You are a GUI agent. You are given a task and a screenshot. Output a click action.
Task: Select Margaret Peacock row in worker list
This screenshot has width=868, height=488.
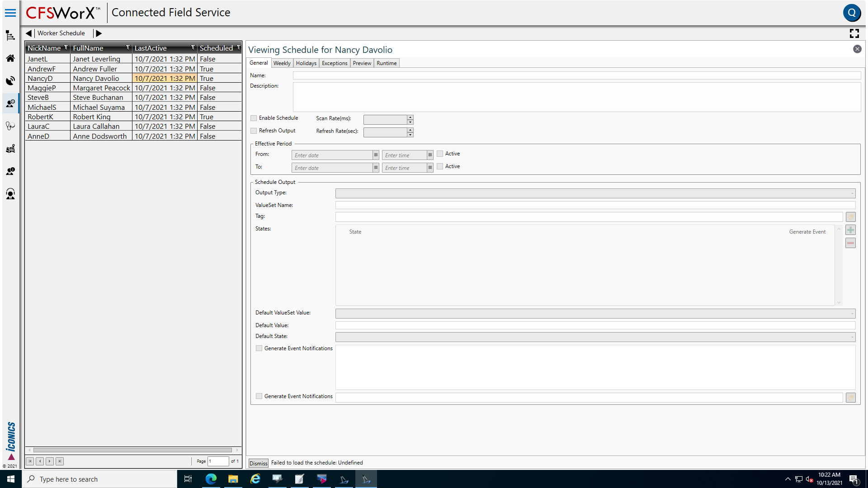click(101, 88)
